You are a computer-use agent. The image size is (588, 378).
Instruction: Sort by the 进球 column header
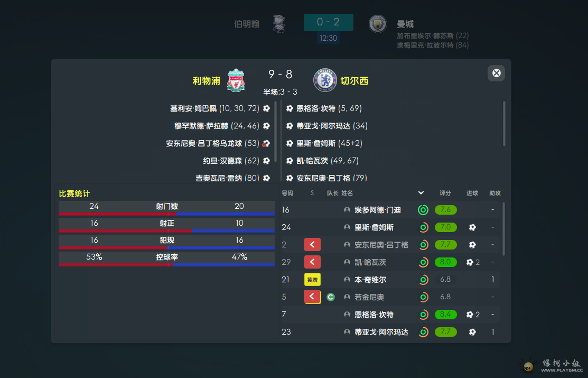(x=472, y=193)
